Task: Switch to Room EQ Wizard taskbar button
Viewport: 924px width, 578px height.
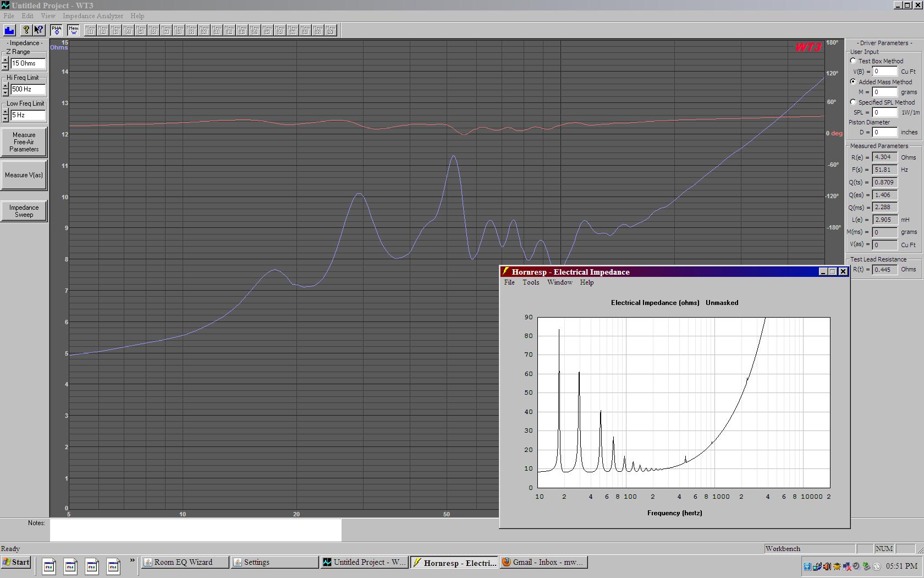Action: [185, 562]
